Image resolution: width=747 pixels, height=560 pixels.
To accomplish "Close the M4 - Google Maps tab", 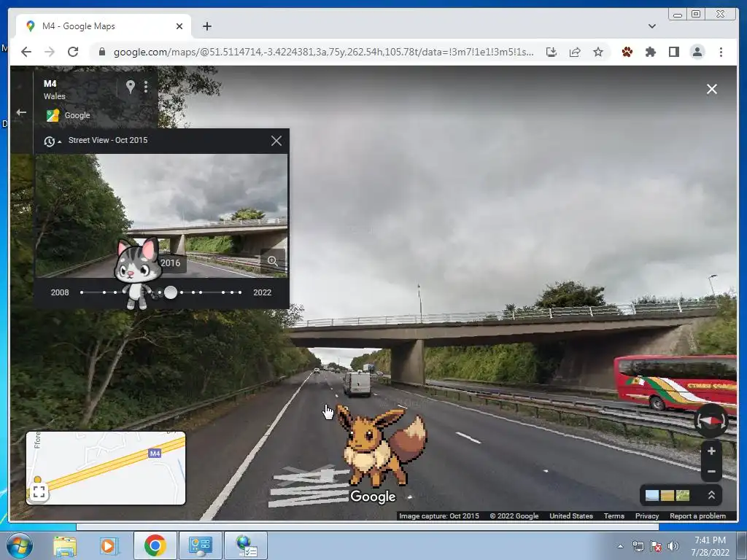I will click(x=179, y=26).
